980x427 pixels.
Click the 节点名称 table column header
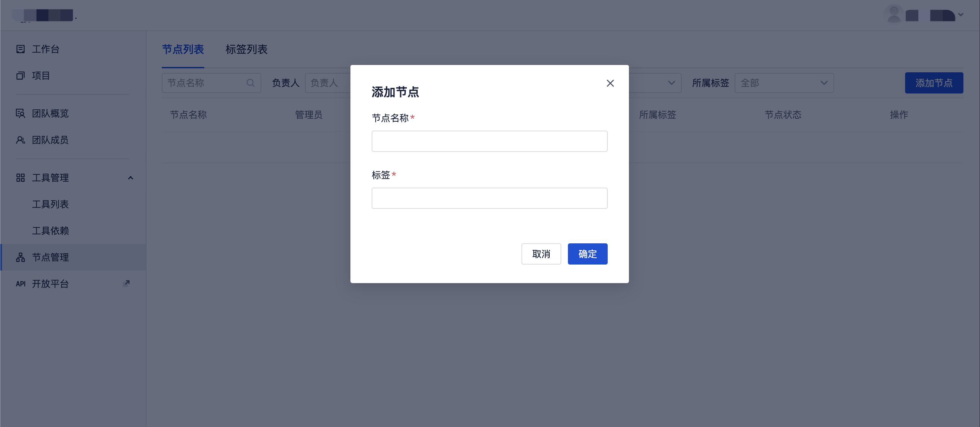tap(188, 115)
